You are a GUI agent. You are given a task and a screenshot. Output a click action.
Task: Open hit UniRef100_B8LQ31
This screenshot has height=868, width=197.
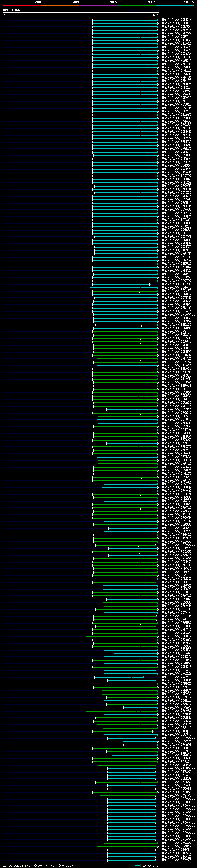(177, 369)
